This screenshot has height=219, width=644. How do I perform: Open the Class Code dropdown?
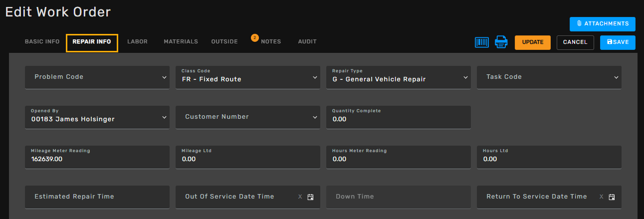tap(248, 77)
